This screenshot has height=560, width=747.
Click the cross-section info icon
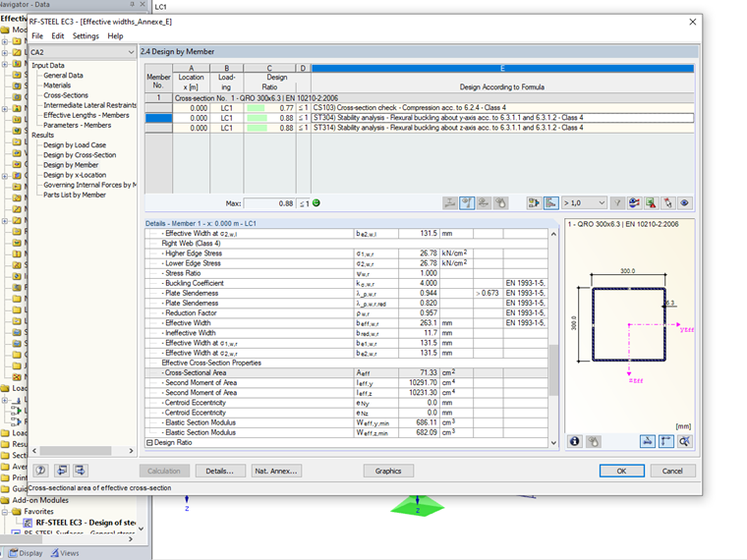pyautogui.click(x=575, y=442)
